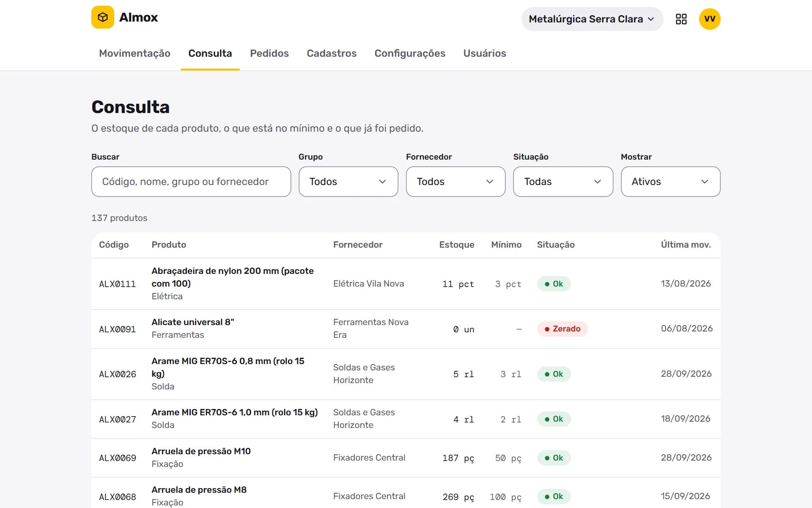Open product Arruela de pressão M8
Screen dimensions: 812x508
(x=199, y=490)
